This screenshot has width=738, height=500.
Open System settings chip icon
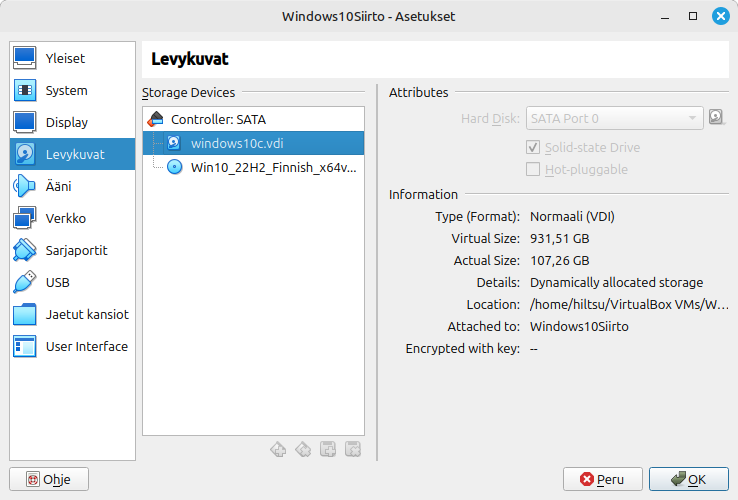click(24, 90)
